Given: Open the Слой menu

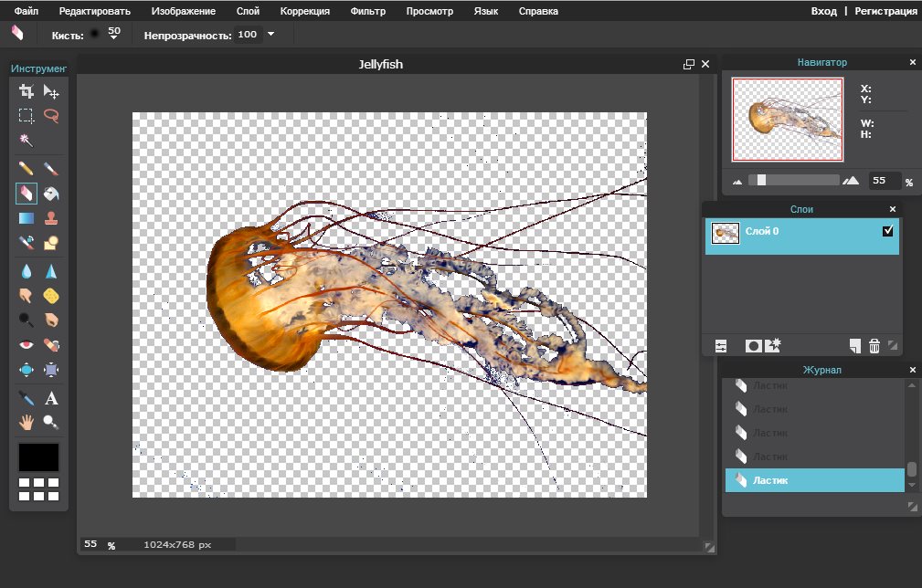Looking at the screenshot, I should (x=249, y=11).
